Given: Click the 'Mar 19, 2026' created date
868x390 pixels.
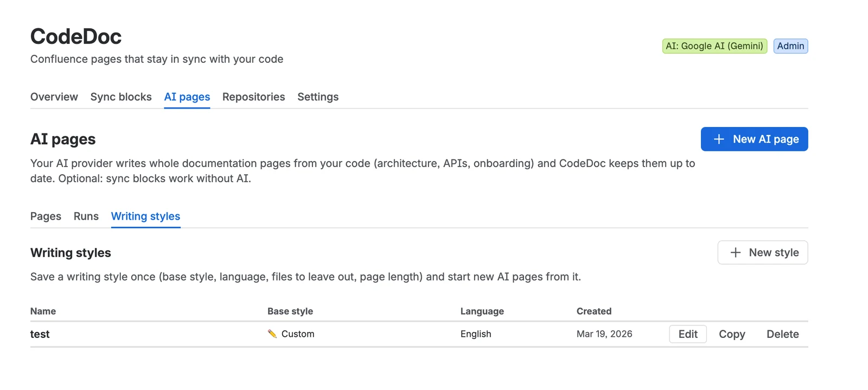Looking at the screenshot, I should (x=604, y=334).
